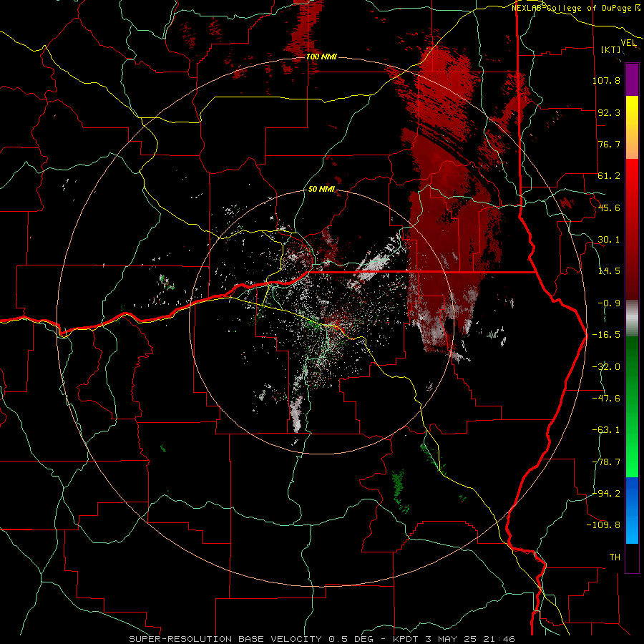644x644 pixels.
Task: Select the 76.7 value on the velocity scale
Action: coord(609,144)
